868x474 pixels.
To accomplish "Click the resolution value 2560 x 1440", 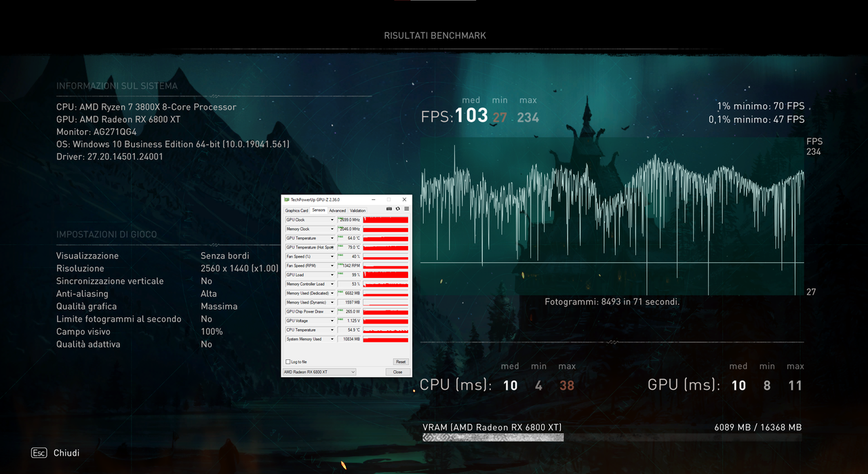I will click(x=239, y=269).
